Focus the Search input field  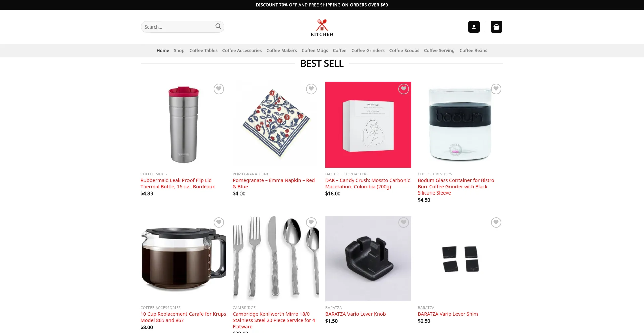178,27
